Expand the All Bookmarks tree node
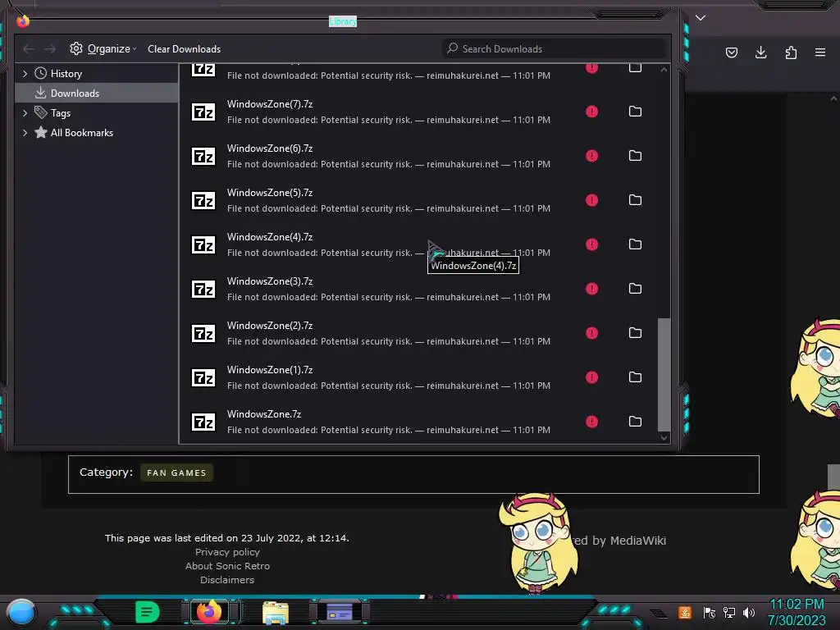The height and width of the screenshot is (630, 840). point(25,133)
